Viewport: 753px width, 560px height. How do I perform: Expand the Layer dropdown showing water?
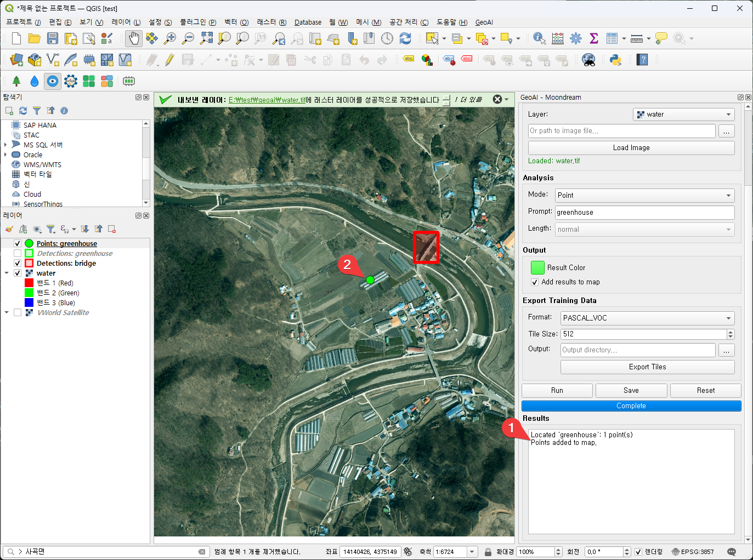[683, 115]
